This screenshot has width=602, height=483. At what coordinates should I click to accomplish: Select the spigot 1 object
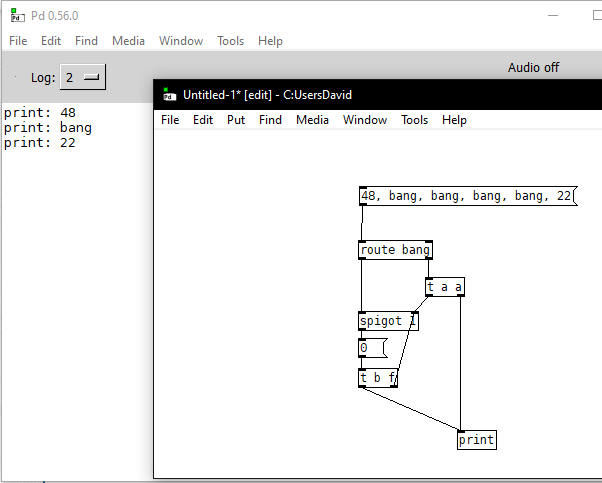pyautogui.click(x=388, y=321)
